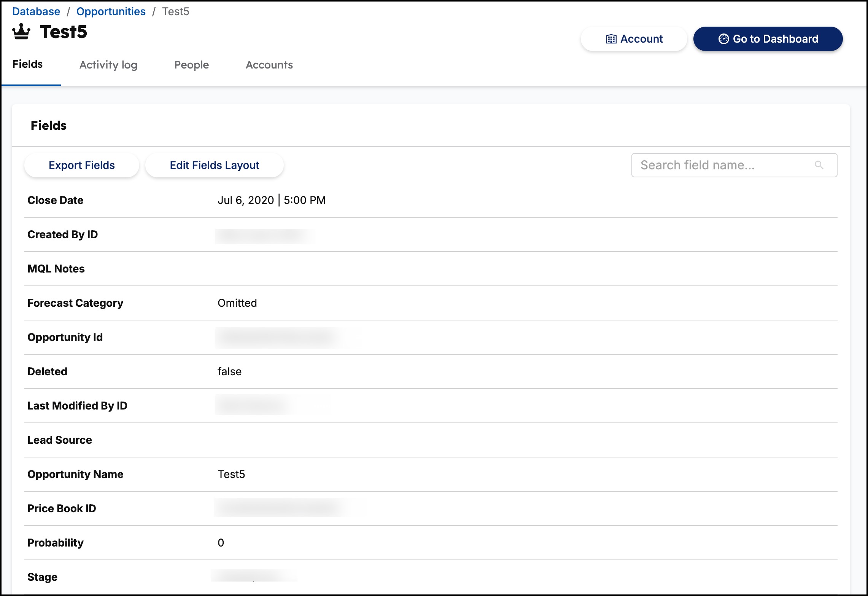Select the Probability value 0
Viewport: 868px width, 596px height.
(x=221, y=543)
